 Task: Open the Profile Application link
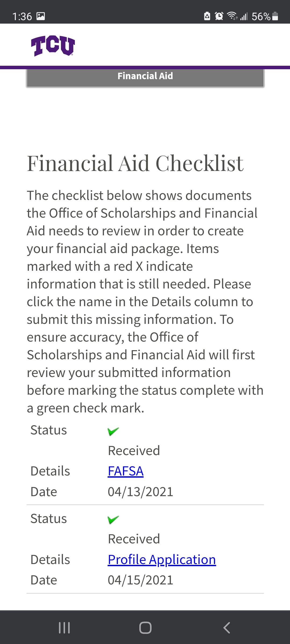(x=162, y=560)
